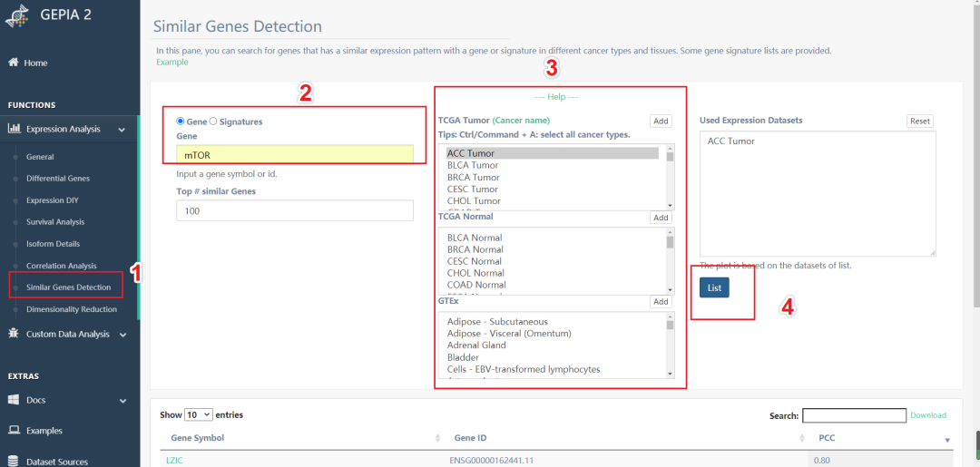
Task: Sort by the PCC column arrow
Action: (x=946, y=440)
